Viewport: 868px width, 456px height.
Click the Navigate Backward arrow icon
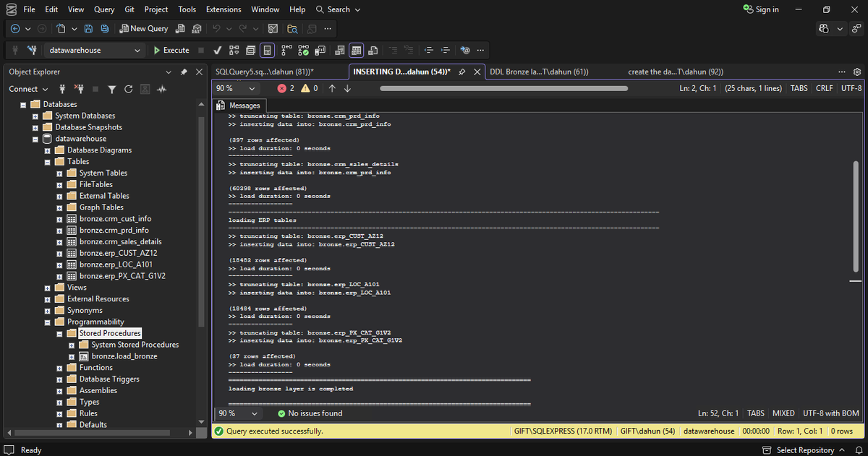(15, 29)
